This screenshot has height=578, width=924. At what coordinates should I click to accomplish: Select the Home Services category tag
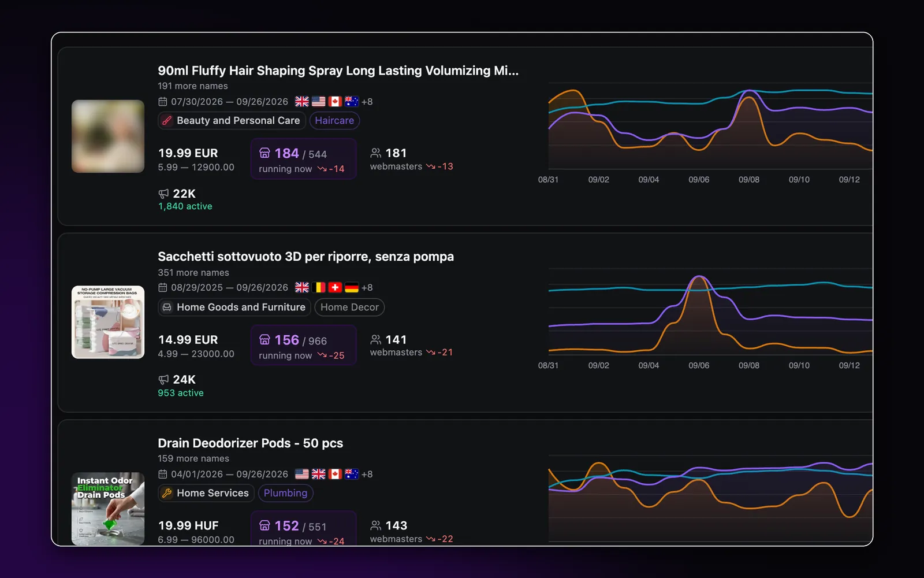(206, 493)
